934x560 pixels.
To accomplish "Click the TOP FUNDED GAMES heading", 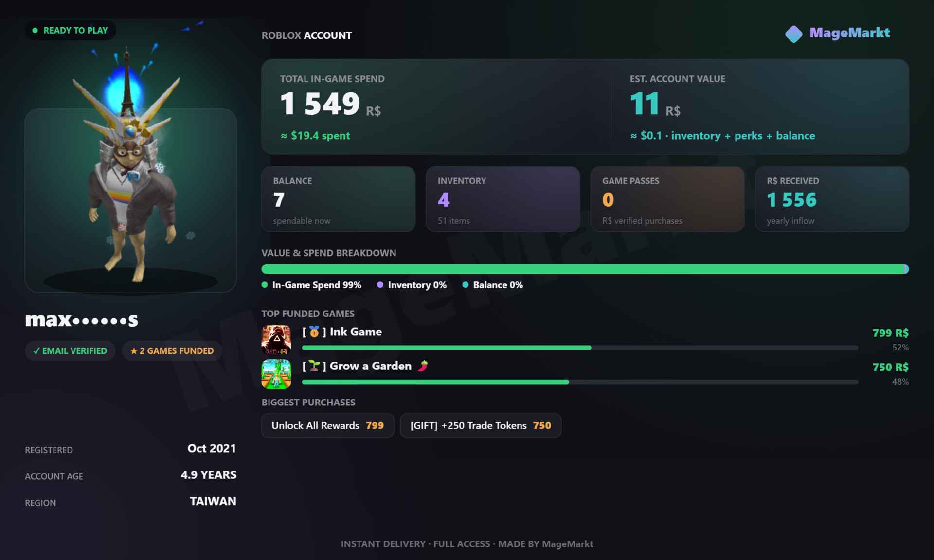I will pyautogui.click(x=308, y=314).
